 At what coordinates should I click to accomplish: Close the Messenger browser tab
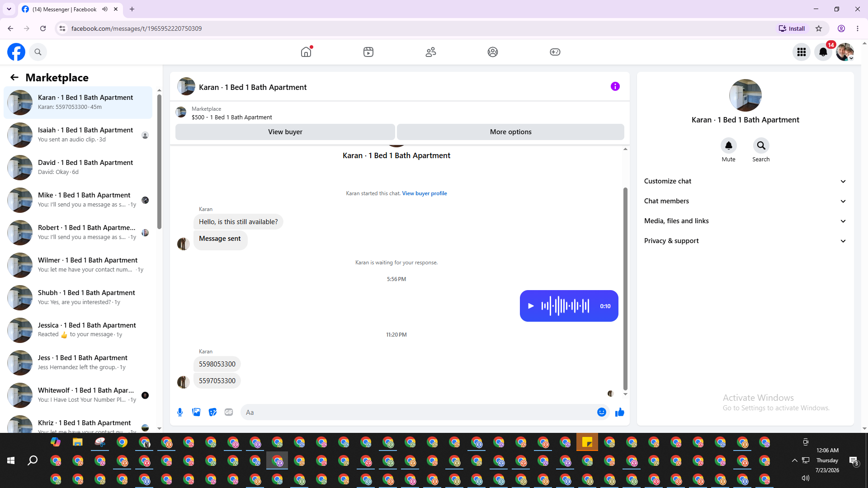point(116,9)
